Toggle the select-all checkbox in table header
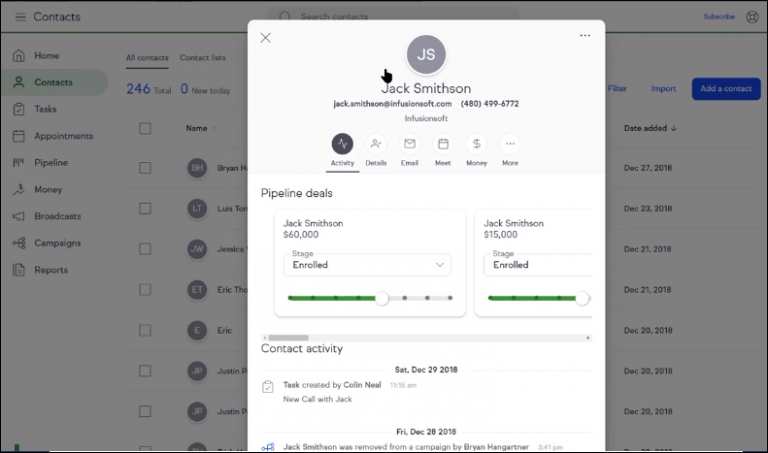 (145, 128)
